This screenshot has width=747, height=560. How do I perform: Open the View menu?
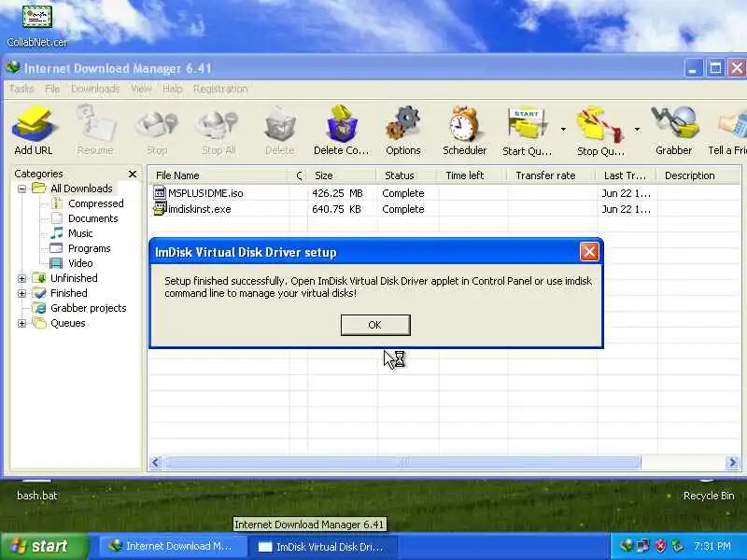click(141, 89)
